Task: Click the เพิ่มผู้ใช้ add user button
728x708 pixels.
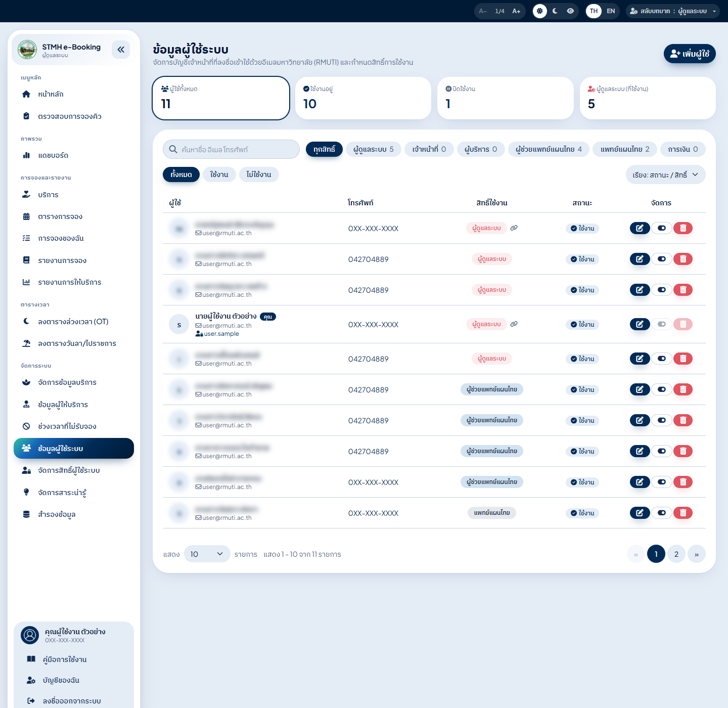Action: point(690,54)
